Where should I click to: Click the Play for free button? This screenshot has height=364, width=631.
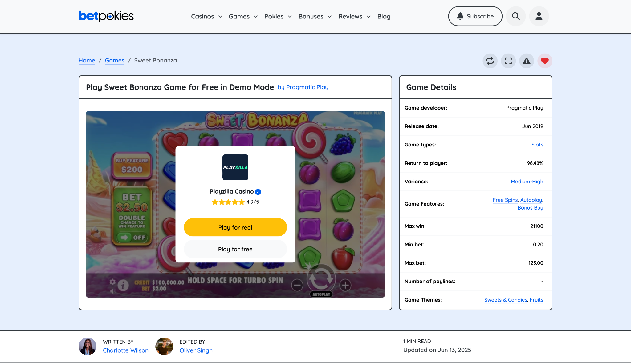[235, 249]
